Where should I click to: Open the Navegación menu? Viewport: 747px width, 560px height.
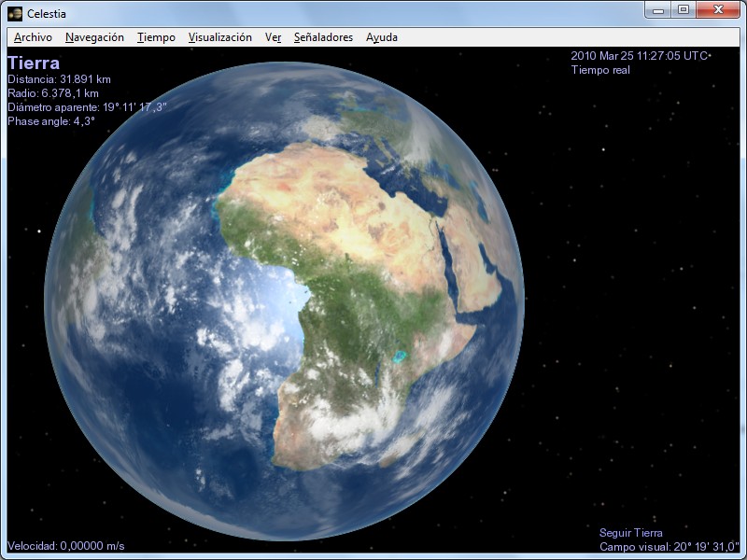point(94,37)
